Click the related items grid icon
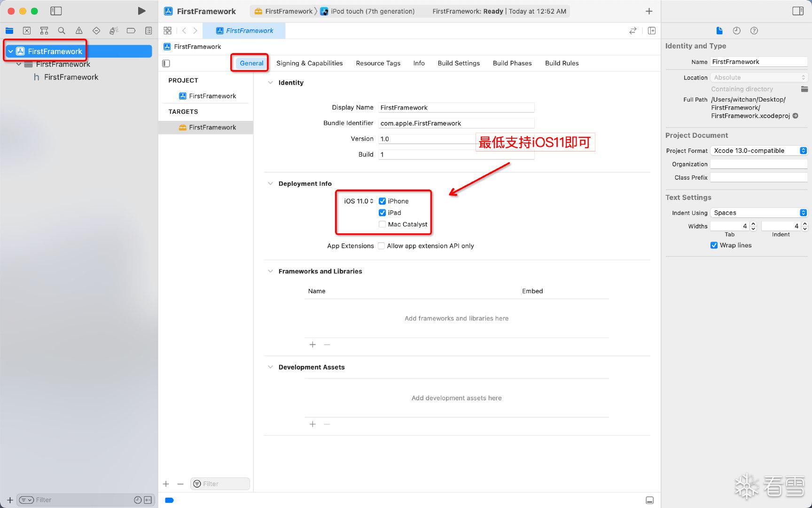The height and width of the screenshot is (508, 812). tap(168, 31)
